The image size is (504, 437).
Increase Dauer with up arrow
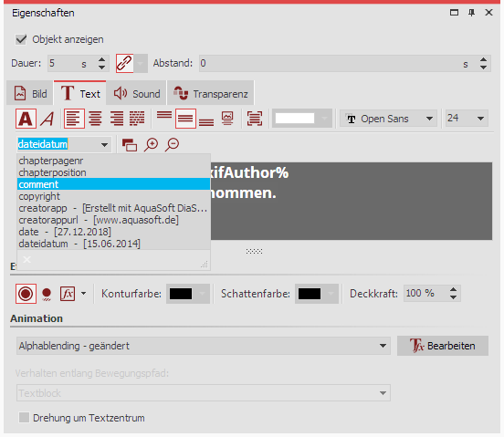point(102,59)
